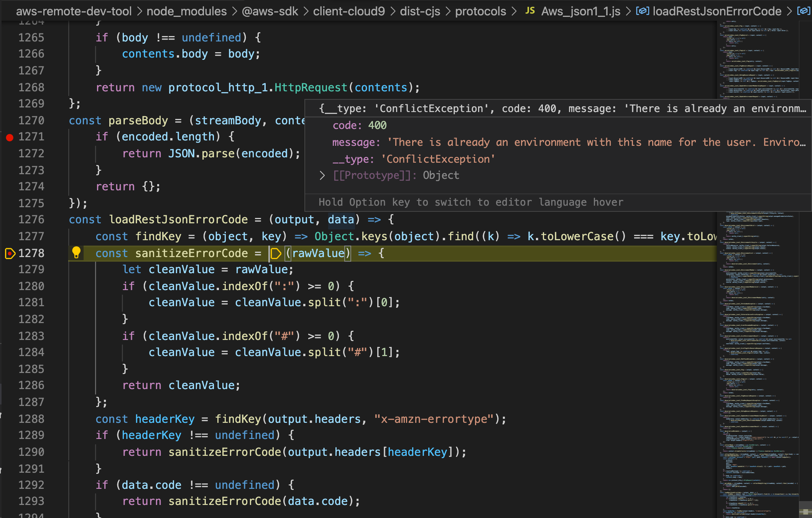Click the loadRestJsonErrorCode symbol icon in breadcrumbs

643,11
